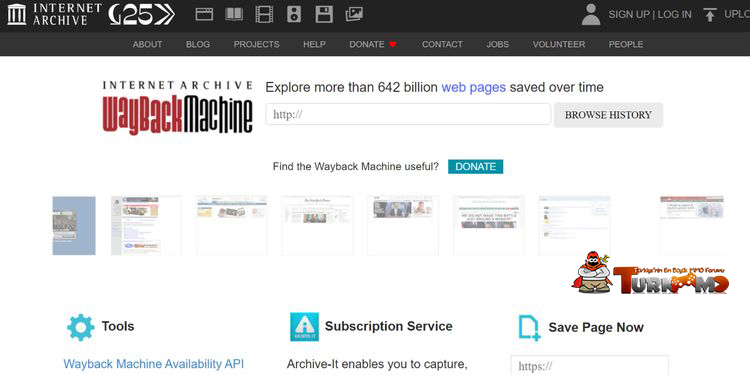Click the teal DONATE button

475,166
